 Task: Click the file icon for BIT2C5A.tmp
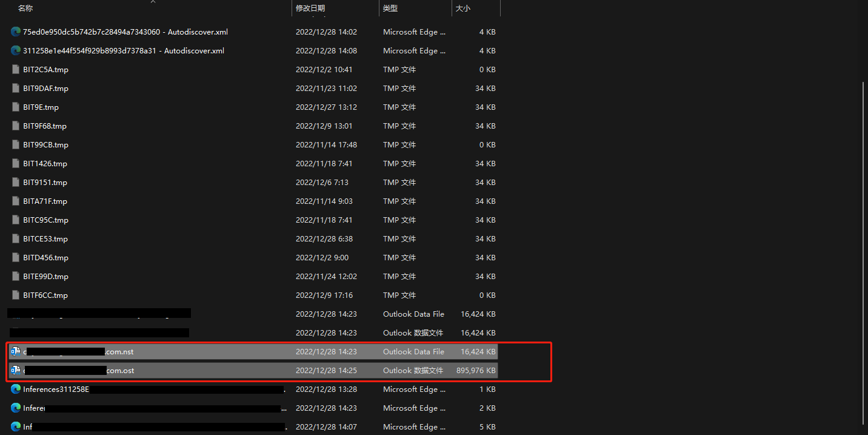click(16, 70)
